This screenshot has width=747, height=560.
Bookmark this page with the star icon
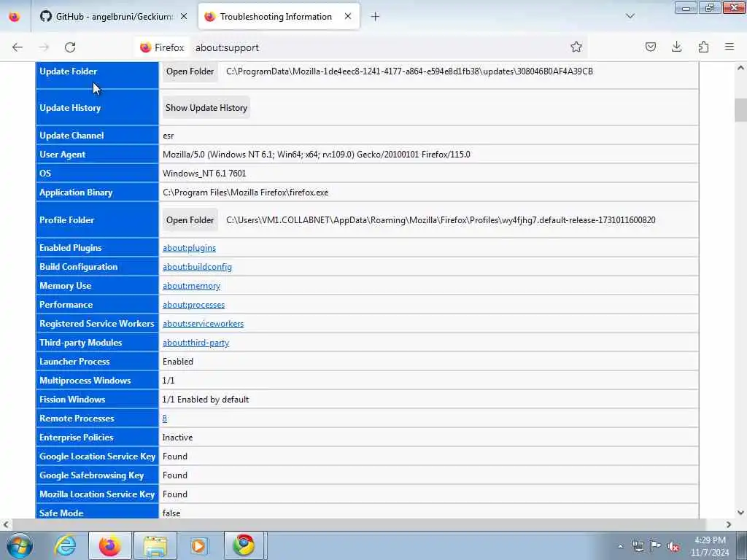coord(576,47)
